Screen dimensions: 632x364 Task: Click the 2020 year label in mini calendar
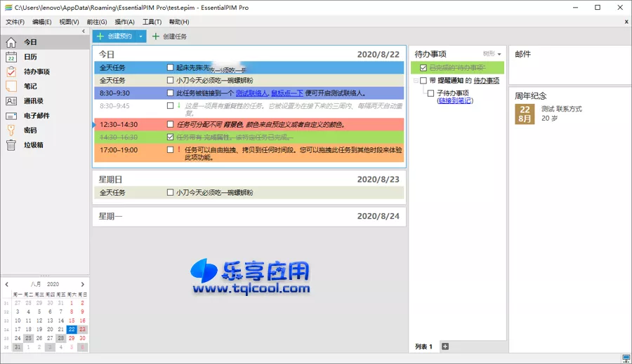(53, 284)
